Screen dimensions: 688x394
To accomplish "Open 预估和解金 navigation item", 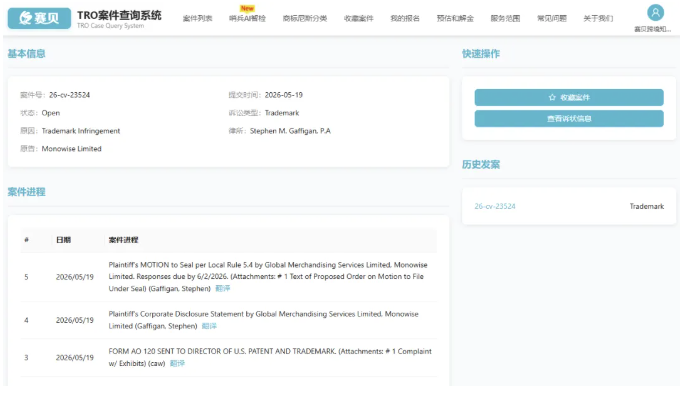I will (455, 18).
